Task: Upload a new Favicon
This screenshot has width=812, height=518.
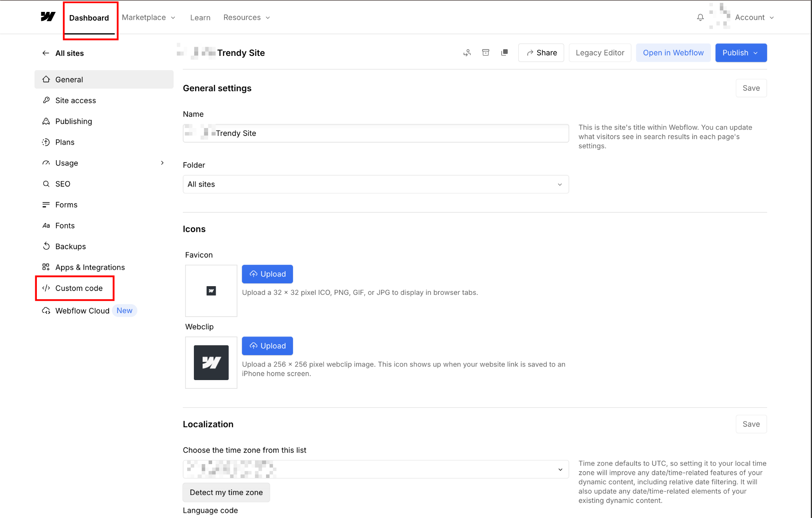Action: (x=267, y=274)
